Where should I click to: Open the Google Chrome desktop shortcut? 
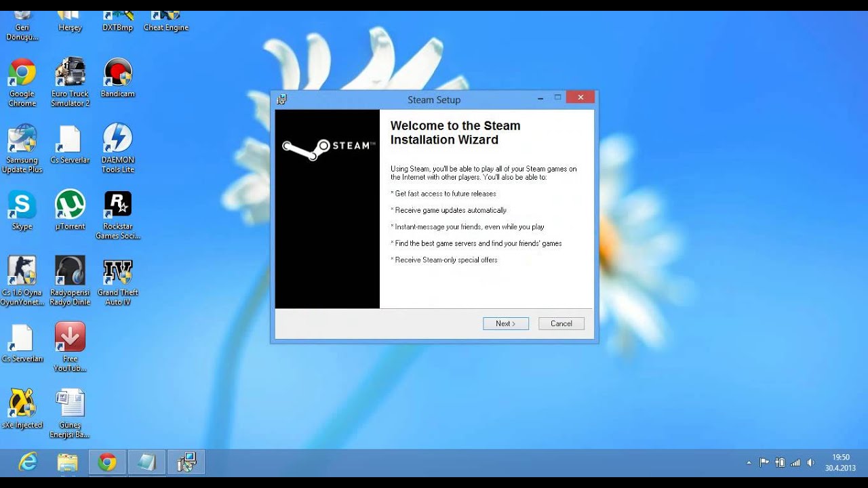click(x=22, y=83)
